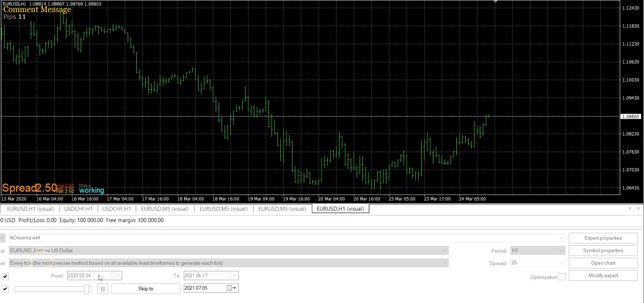Image resolution: width=644 pixels, height=303 pixels.
Task: Click the current price label 1.08800
Action: (631, 116)
